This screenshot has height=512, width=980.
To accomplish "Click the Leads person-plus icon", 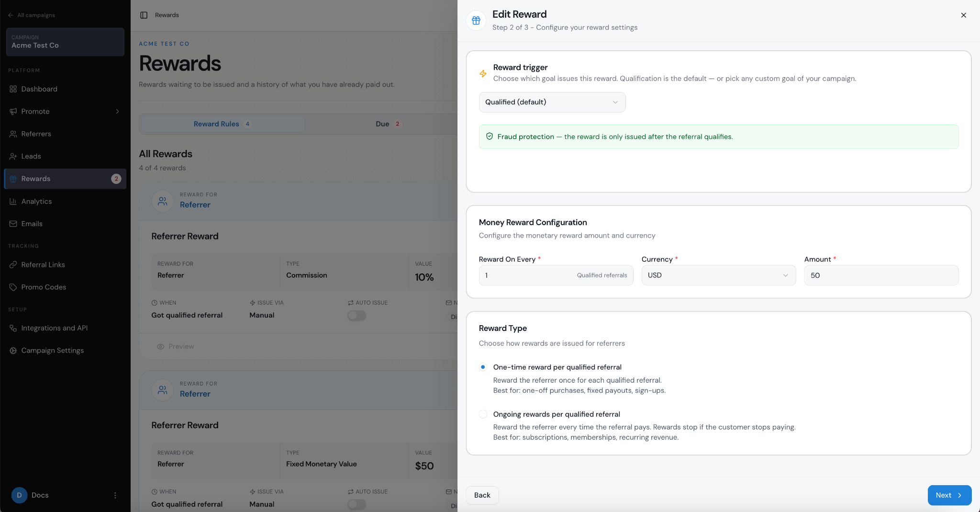I will coord(13,157).
